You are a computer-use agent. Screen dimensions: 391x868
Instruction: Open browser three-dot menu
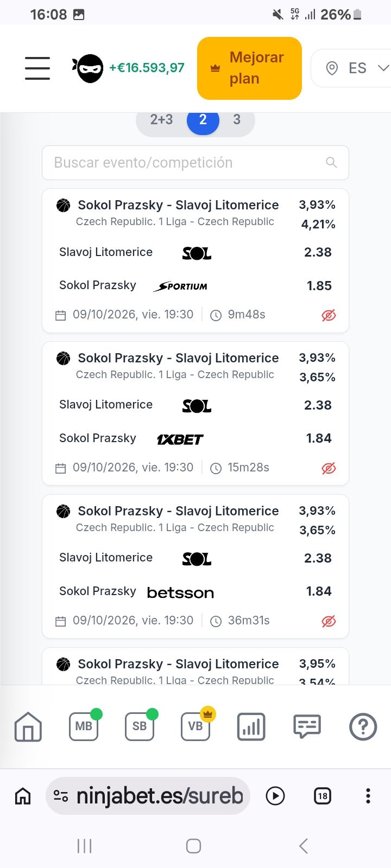click(x=368, y=796)
